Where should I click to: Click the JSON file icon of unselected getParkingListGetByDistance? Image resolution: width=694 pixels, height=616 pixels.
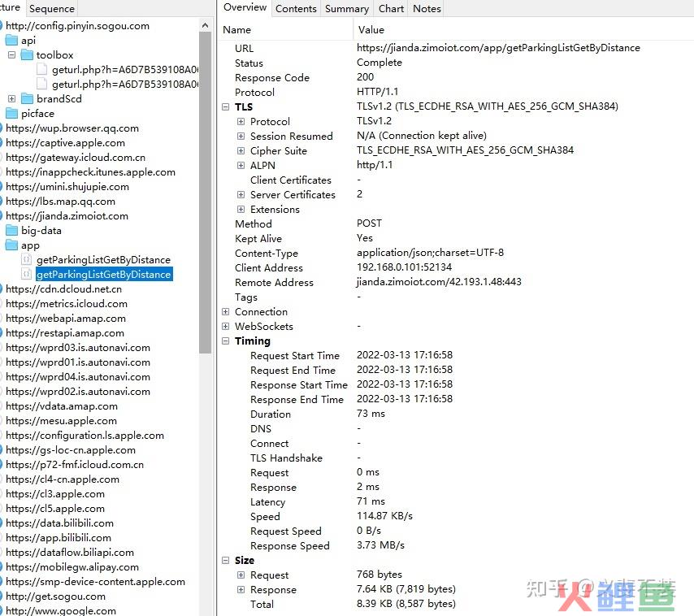point(27,260)
